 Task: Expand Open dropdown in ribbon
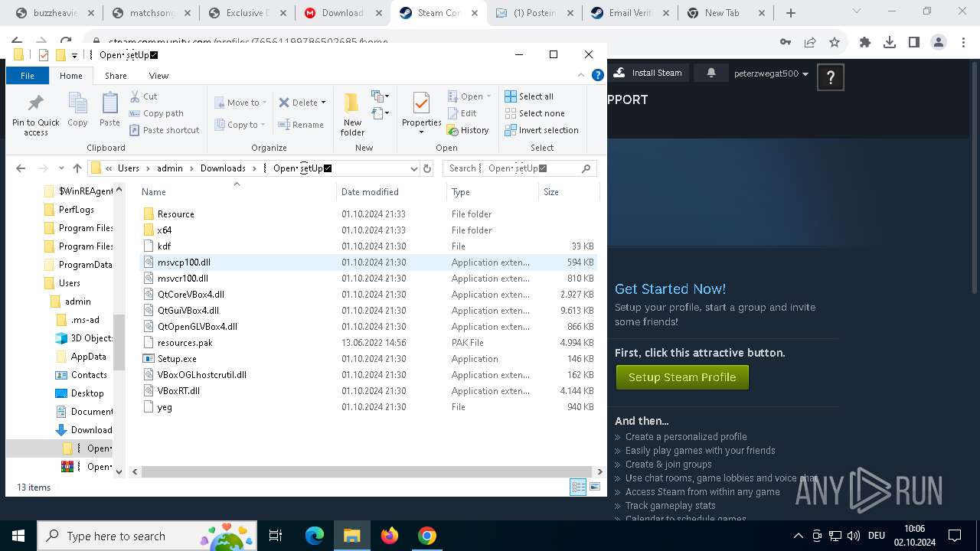[488, 96]
